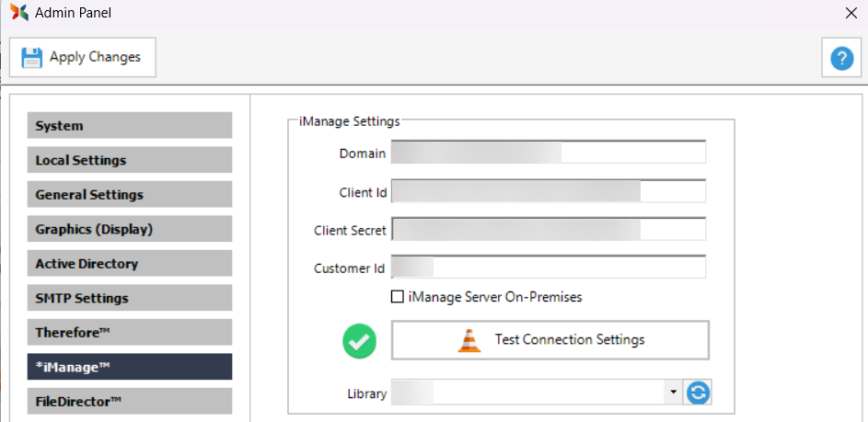Close the Admin Panel window
The width and height of the screenshot is (868, 422).
pos(850,13)
